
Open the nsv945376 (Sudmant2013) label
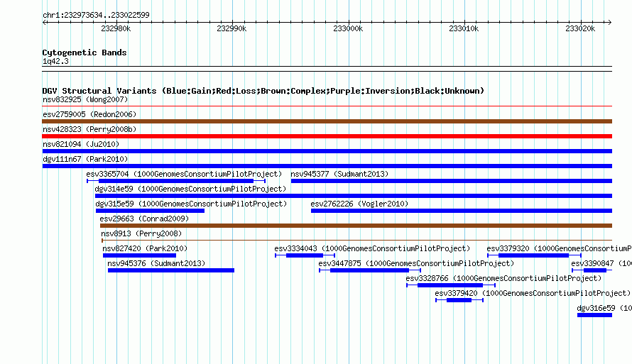pos(156,263)
